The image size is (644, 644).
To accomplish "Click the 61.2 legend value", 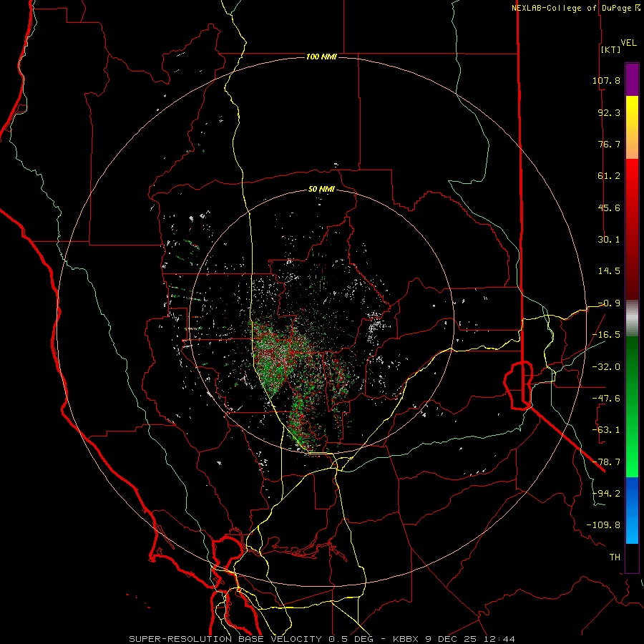I will (x=609, y=176).
